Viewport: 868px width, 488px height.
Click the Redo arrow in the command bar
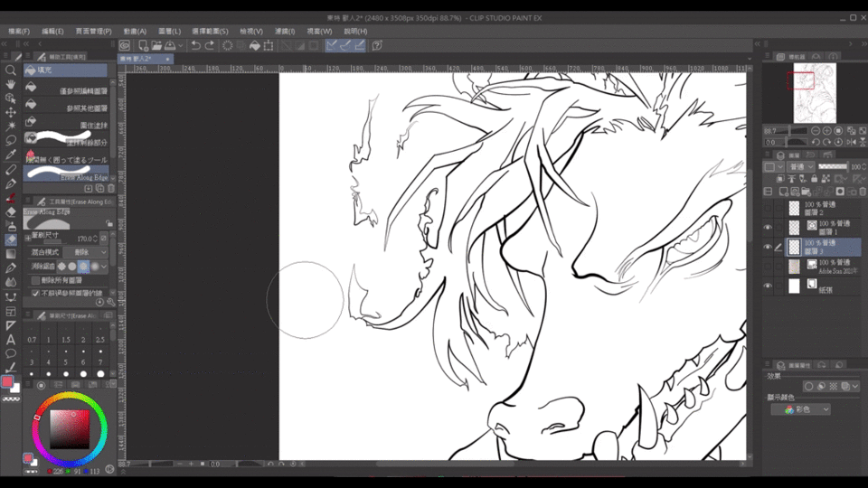210,45
